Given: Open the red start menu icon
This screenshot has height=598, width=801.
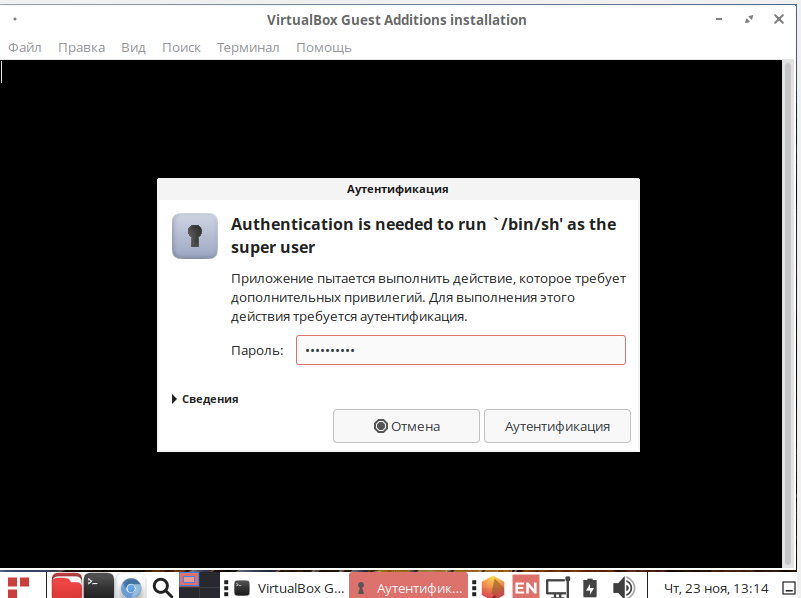Looking at the screenshot, I should tap(19, 587).
